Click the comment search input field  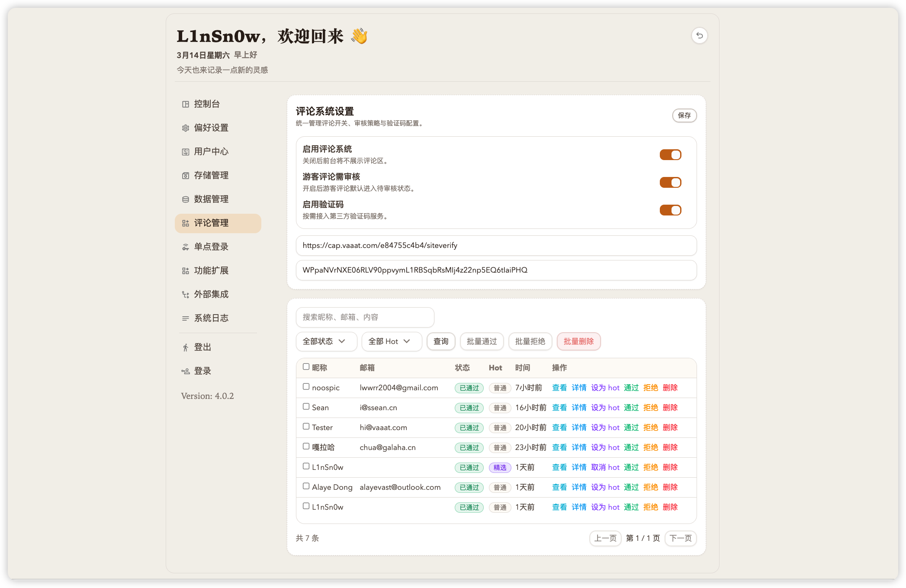point(365,317)
